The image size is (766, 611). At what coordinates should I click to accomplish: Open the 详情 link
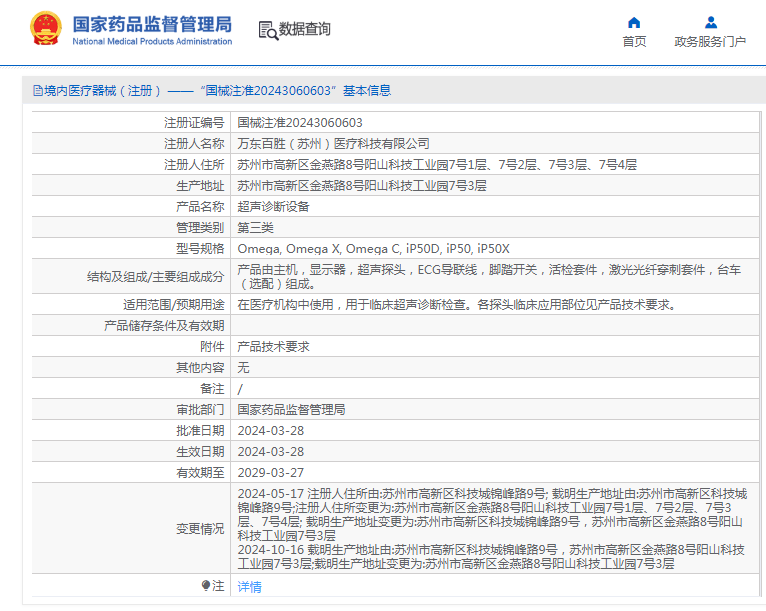click(249, 587)
